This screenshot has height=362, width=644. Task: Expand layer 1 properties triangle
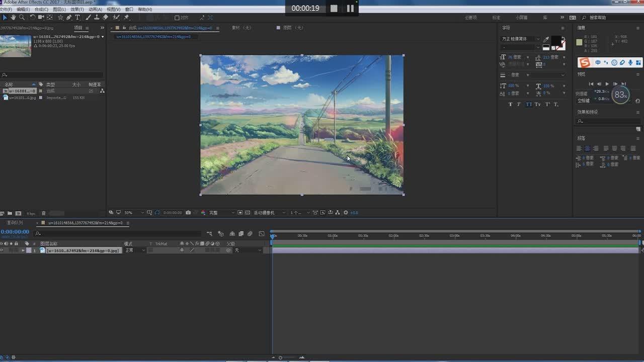[x=23, y=250]
